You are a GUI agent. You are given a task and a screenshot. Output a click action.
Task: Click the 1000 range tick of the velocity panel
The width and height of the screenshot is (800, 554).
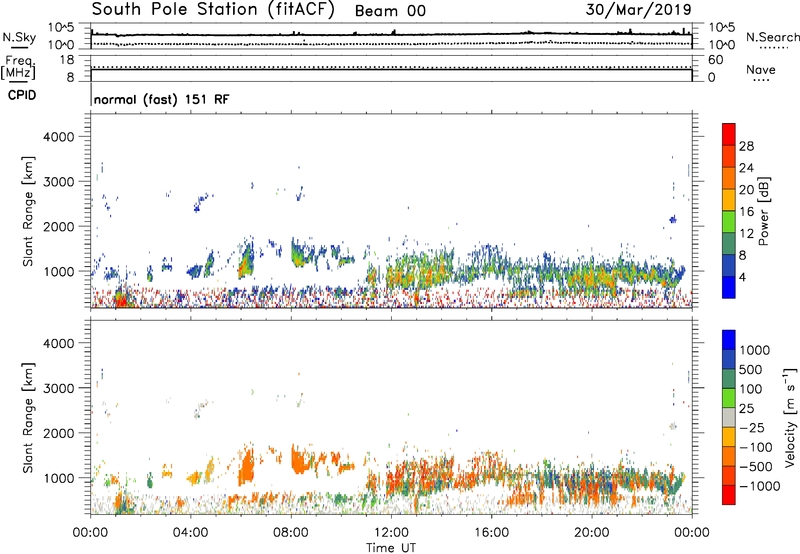tap(58, 478)
